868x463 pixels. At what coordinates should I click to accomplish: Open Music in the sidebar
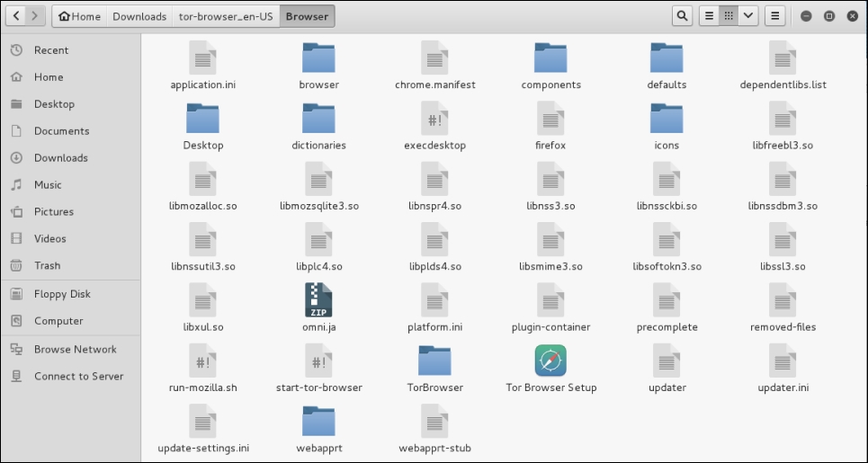70,185
